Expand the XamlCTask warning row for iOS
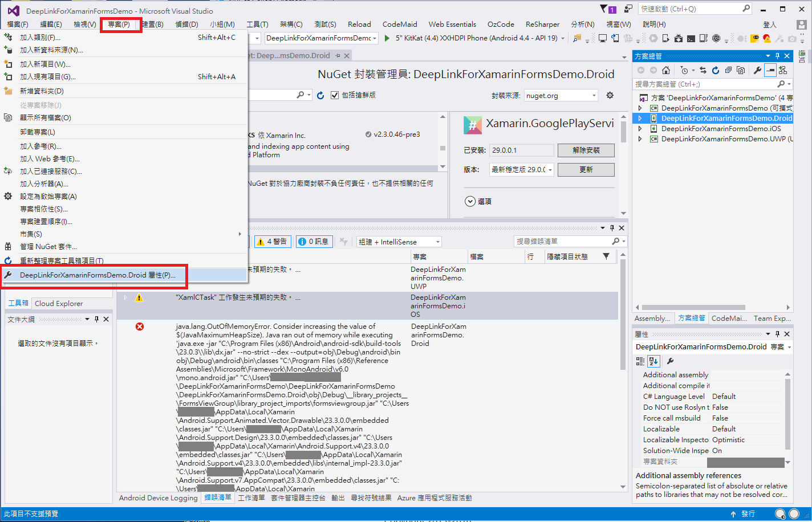 pos(125,297)
